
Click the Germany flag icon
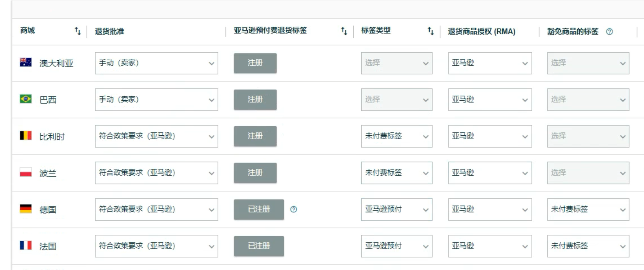26,209
